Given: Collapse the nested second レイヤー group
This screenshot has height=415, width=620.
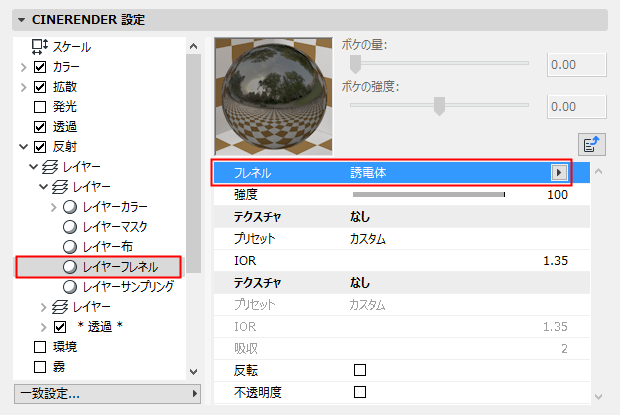Looking at the screenshot, I should pyautogui.click(x=43, y=187).
